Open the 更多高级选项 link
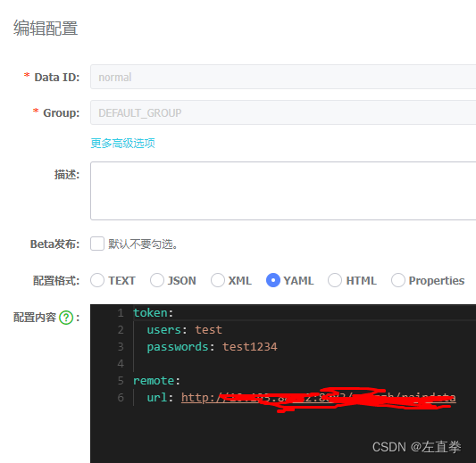 point(123,143)
